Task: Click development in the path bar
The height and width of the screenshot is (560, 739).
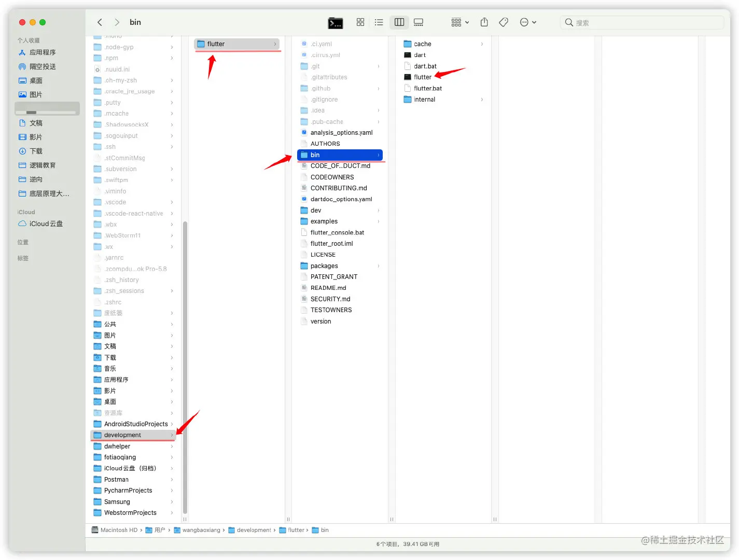Action: click(254, 530)
